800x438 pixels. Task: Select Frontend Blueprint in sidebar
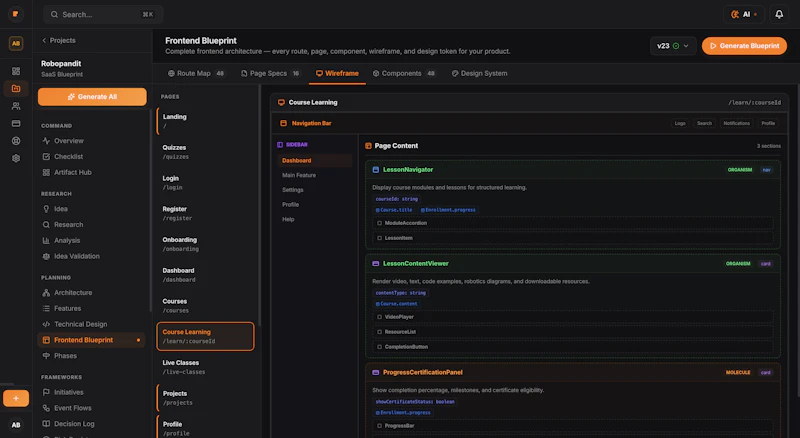pos(92,340)
